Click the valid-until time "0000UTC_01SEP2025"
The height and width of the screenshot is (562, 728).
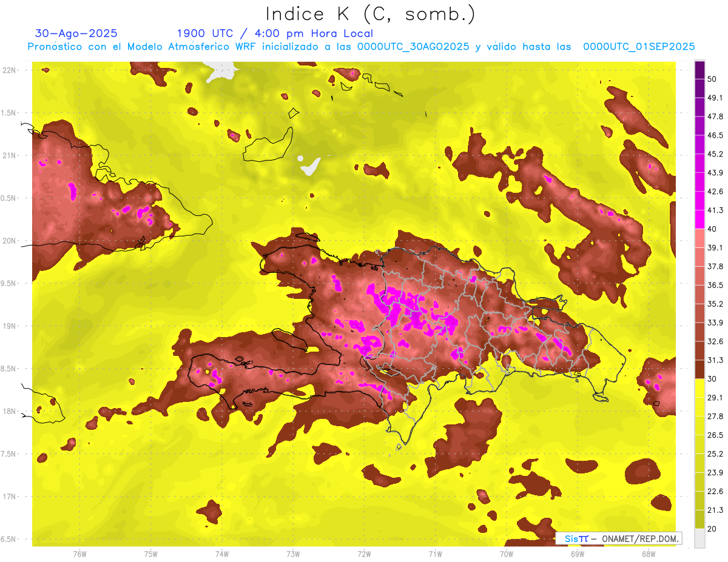tap(639, 47)
